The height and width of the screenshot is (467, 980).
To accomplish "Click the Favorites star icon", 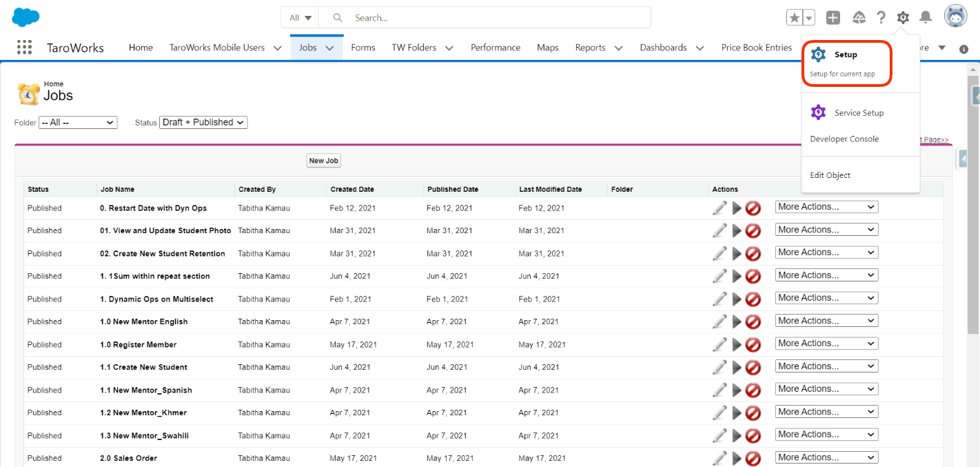I will pyautogui.click(x=795, y=18).
